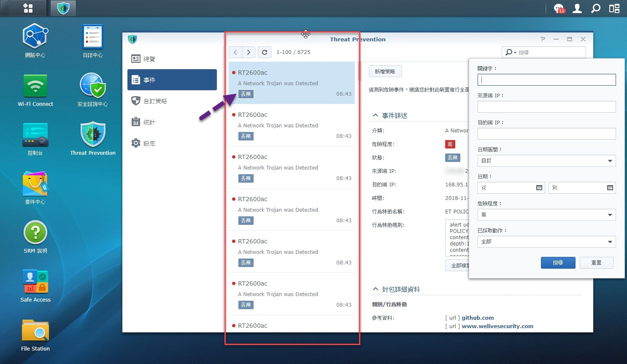
Task: Open user account options icon
Action: click(577, 8)
